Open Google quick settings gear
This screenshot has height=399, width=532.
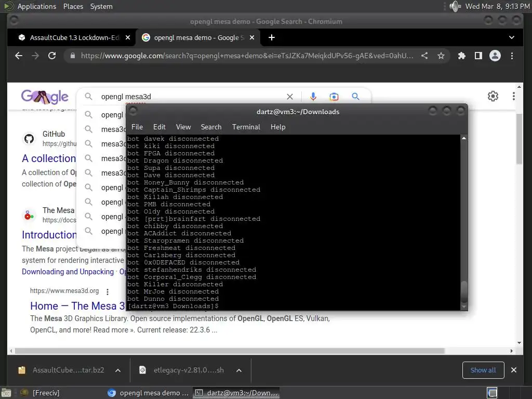click(493, 96)
